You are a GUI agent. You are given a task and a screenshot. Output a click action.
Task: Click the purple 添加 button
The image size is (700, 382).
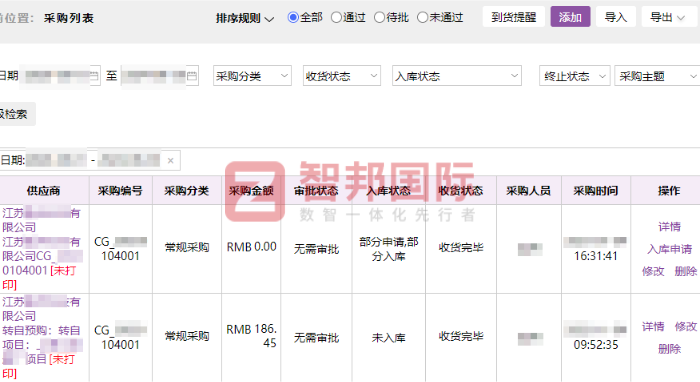coord(570,17)
